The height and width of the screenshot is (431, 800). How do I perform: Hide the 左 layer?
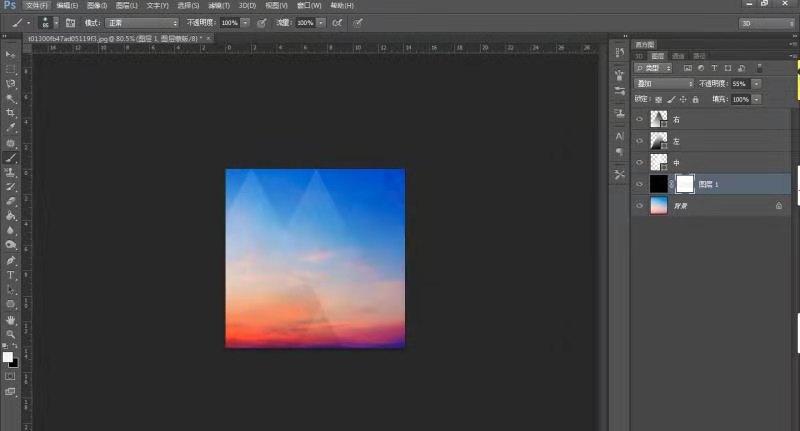[x=639, y=141]
